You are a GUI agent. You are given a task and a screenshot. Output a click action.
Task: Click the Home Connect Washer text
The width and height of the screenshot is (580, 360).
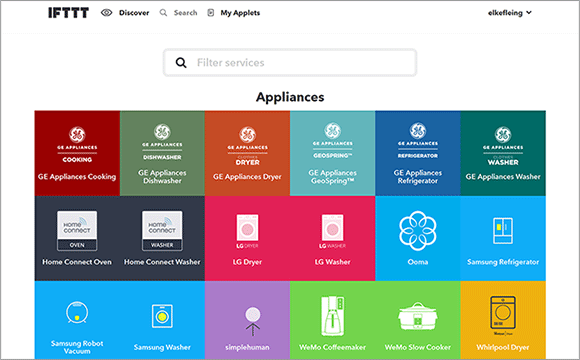[162, 262]
